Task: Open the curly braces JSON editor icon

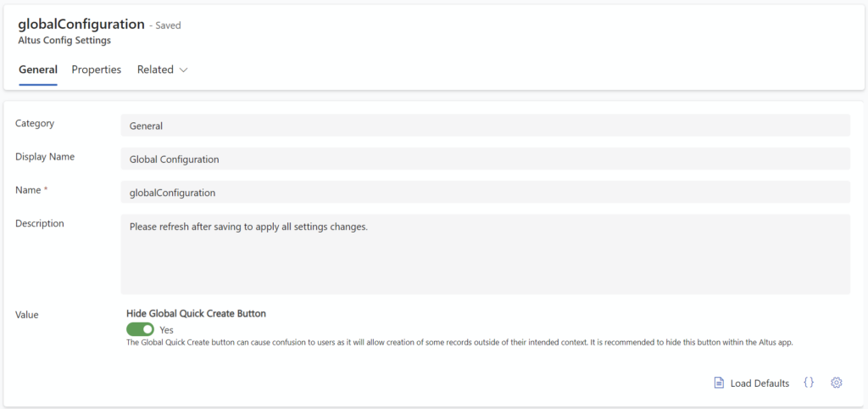Action: [x=809, y=383]
